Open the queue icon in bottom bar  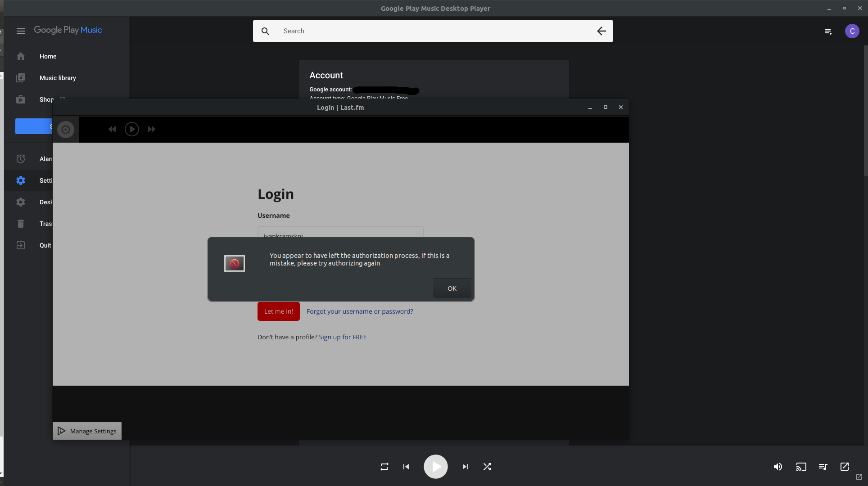(x=823, y=467)
